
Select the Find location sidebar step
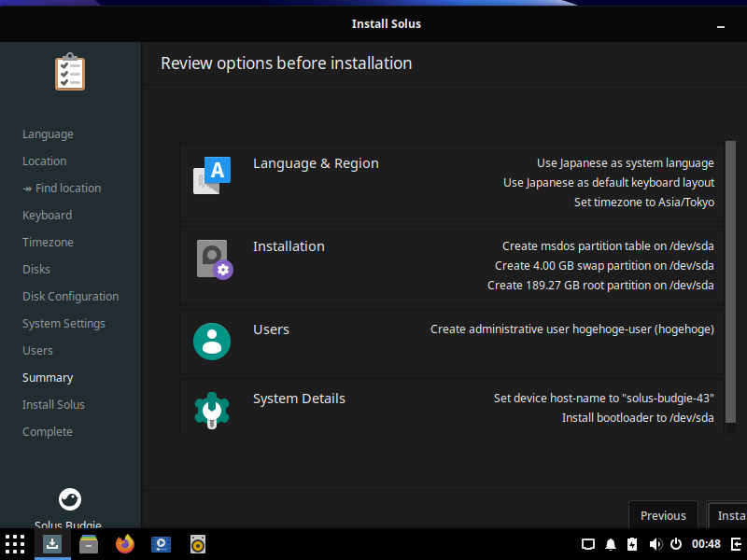click(x=62, y=189)
